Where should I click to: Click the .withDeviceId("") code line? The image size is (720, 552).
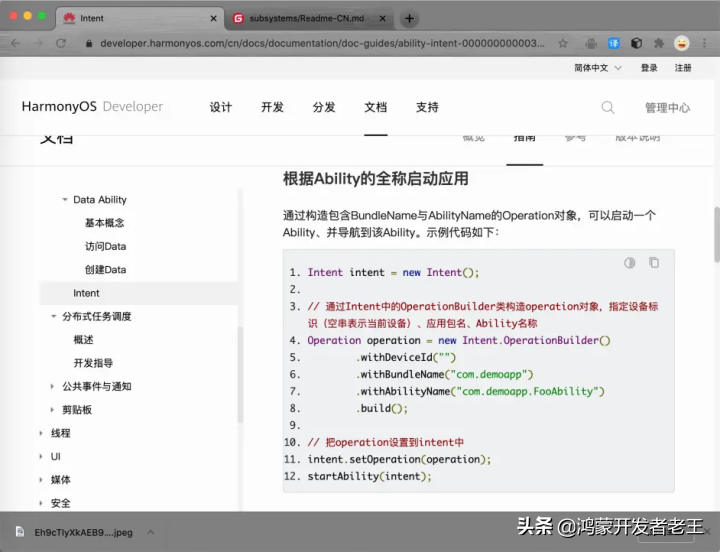406,357
